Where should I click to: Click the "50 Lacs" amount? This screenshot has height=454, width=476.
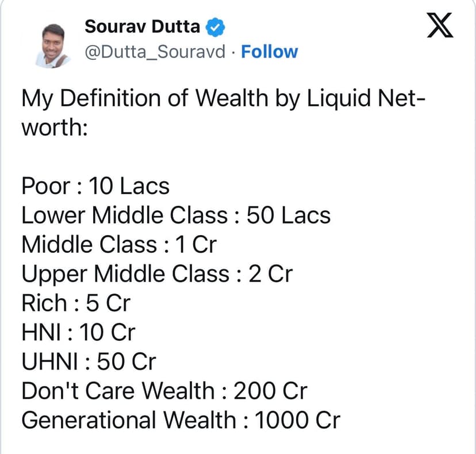click(289, 216)
